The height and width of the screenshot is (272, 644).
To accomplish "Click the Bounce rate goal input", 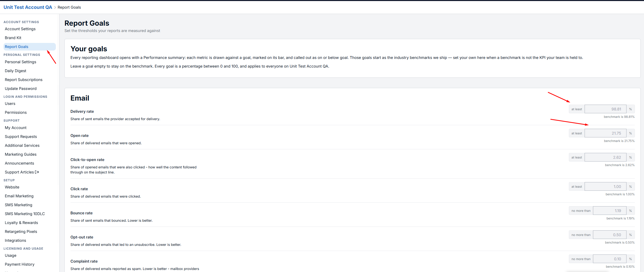I will 609,211.
